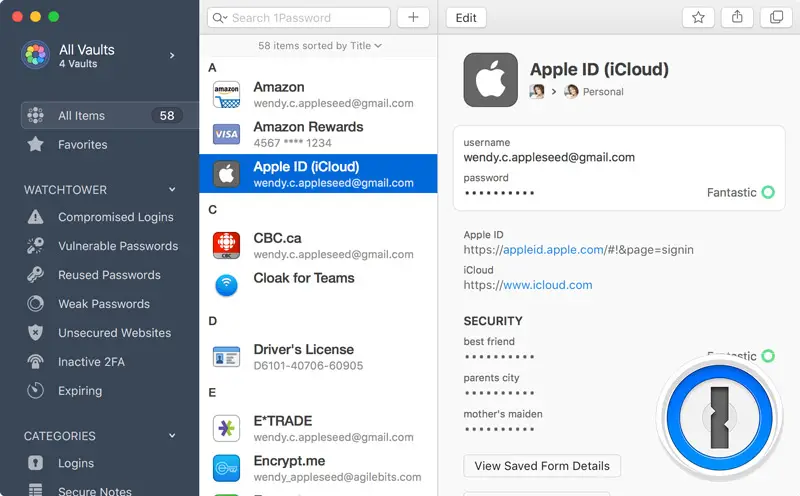Select All Items in sidebar
Viewport: 800px width, 496px height.
(x=110, y=115)
